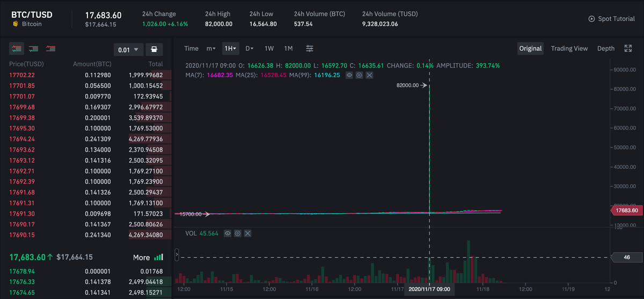Click sell order price 17692.39
The width and height of the screenshot is (644, 299).
pos(22,182)
